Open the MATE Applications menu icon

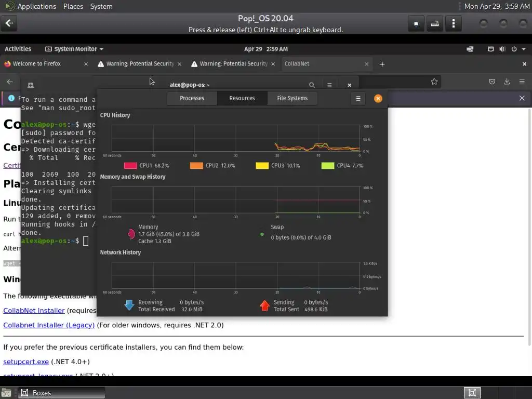click(x=9, y=6)
